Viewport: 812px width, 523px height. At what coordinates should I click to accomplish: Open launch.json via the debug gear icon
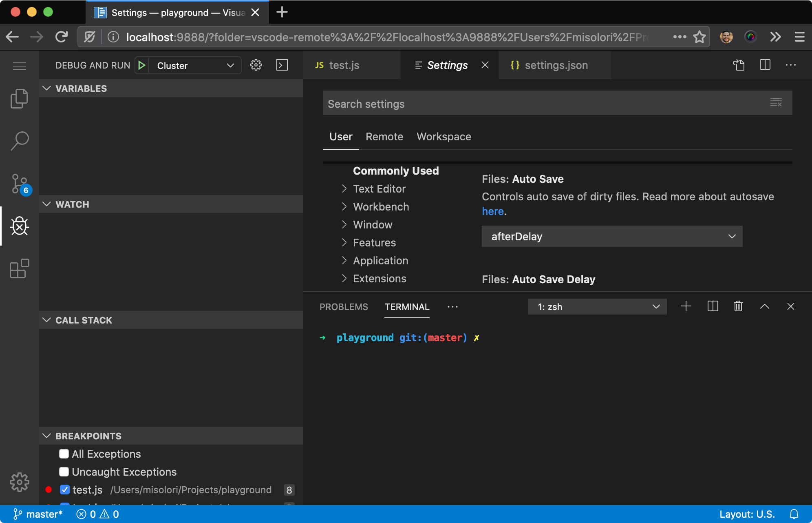(256, 65)
